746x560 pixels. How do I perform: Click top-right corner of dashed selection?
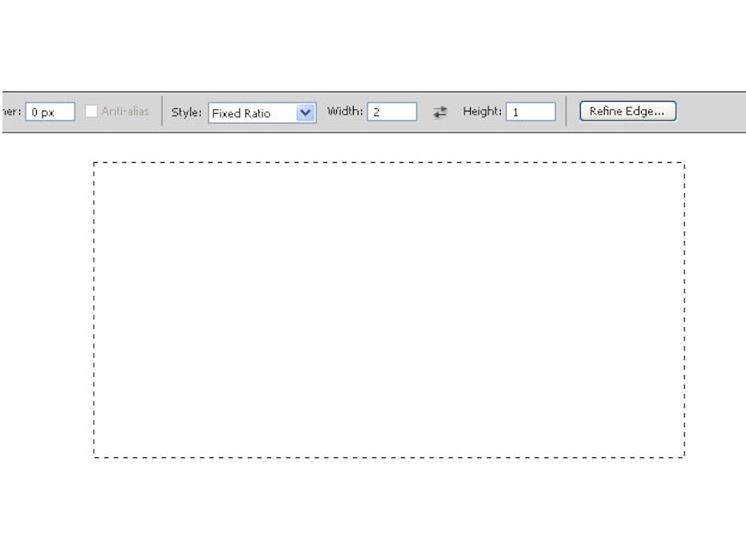pos(684,163)
